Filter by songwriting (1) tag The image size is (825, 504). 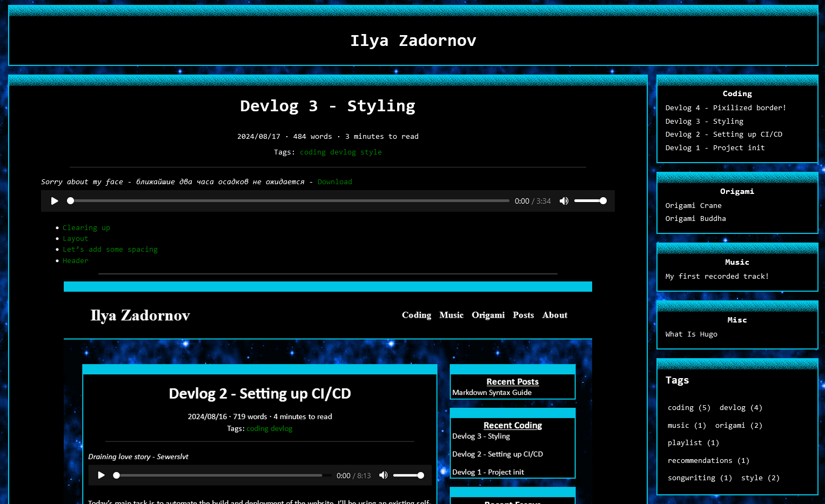point(700,478)
